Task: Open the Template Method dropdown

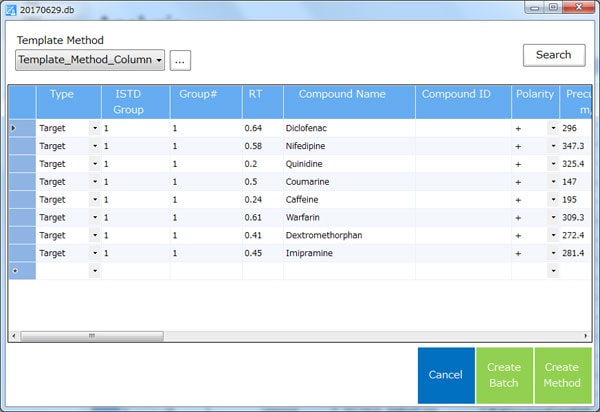Action: coord(91,61)
